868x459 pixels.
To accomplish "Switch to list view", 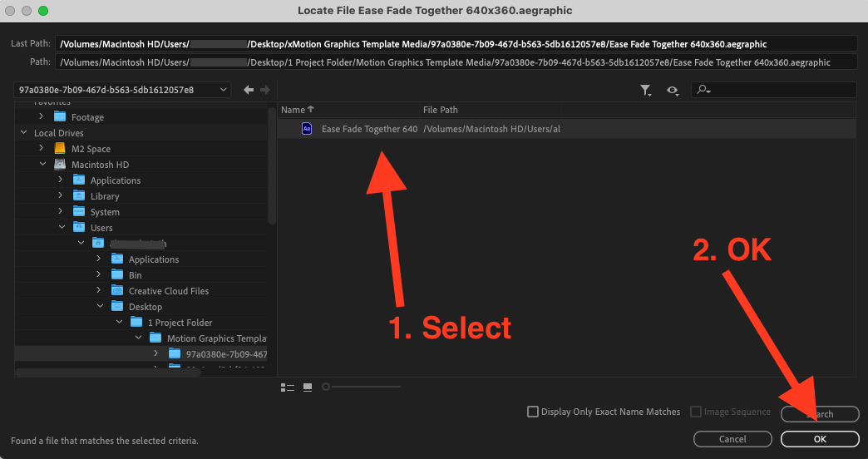I will coord(289,387).
